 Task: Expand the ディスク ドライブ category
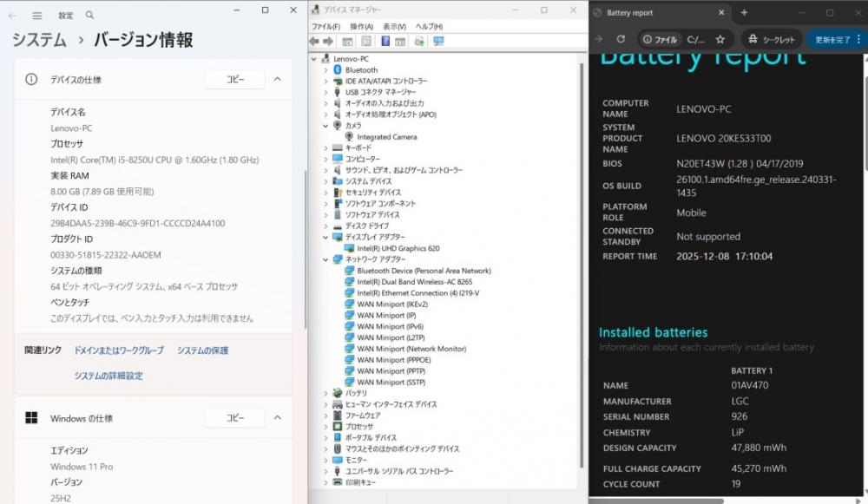[x=325, y=226]
